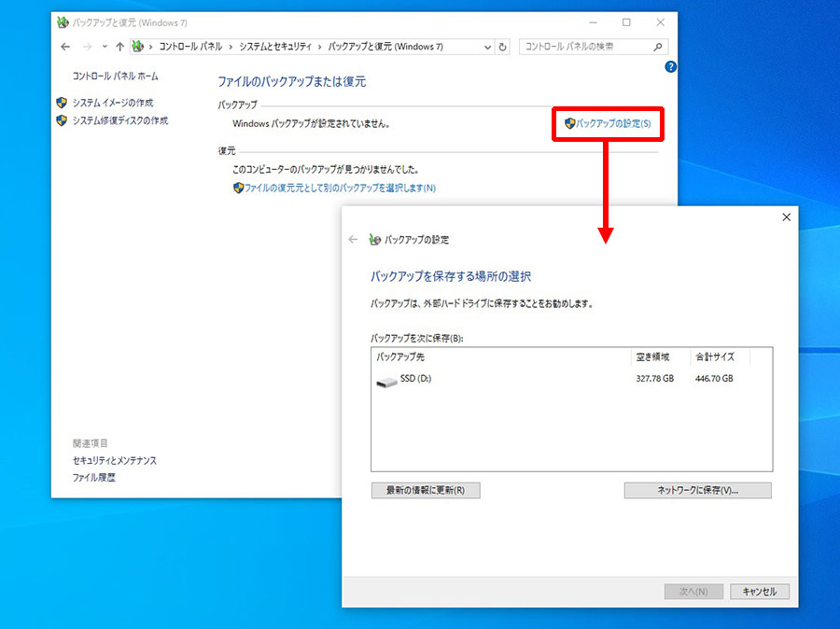This screenshot has width=840, height=629.
Task: Click the ネットワークに保存(V)... button
Action: click(x=697, y=490)
